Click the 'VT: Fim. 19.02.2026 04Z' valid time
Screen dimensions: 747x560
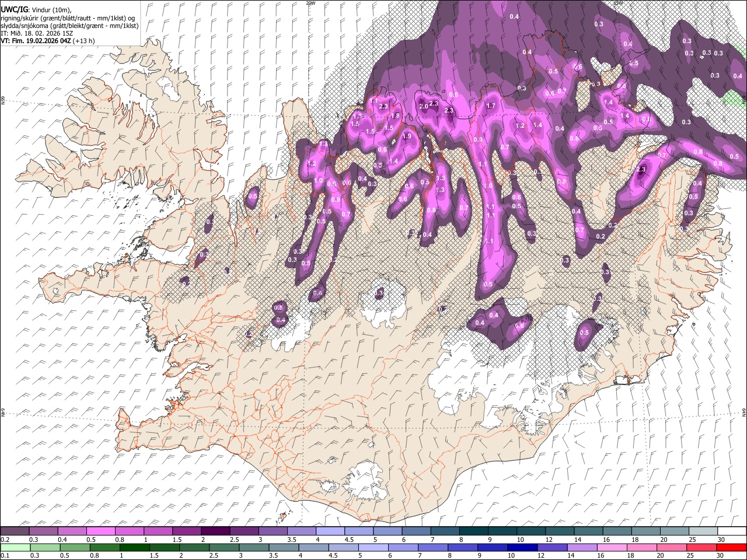pos(36,41)
